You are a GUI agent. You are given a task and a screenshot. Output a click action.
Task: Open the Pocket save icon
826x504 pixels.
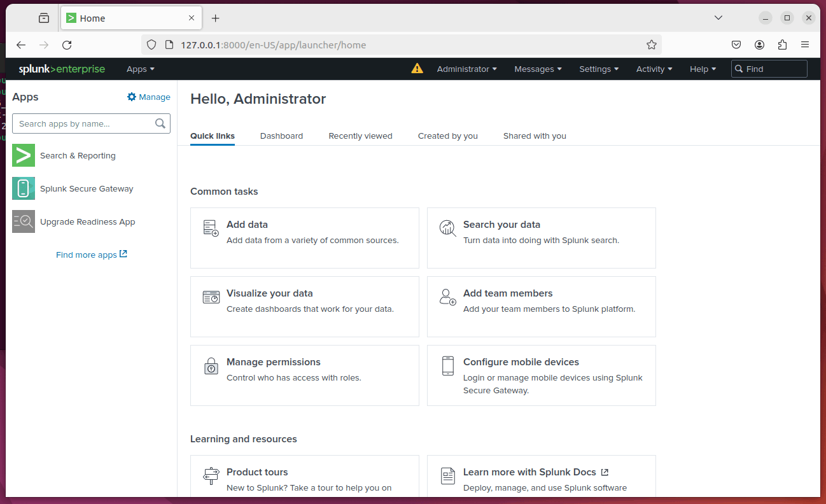pos(736,45)
